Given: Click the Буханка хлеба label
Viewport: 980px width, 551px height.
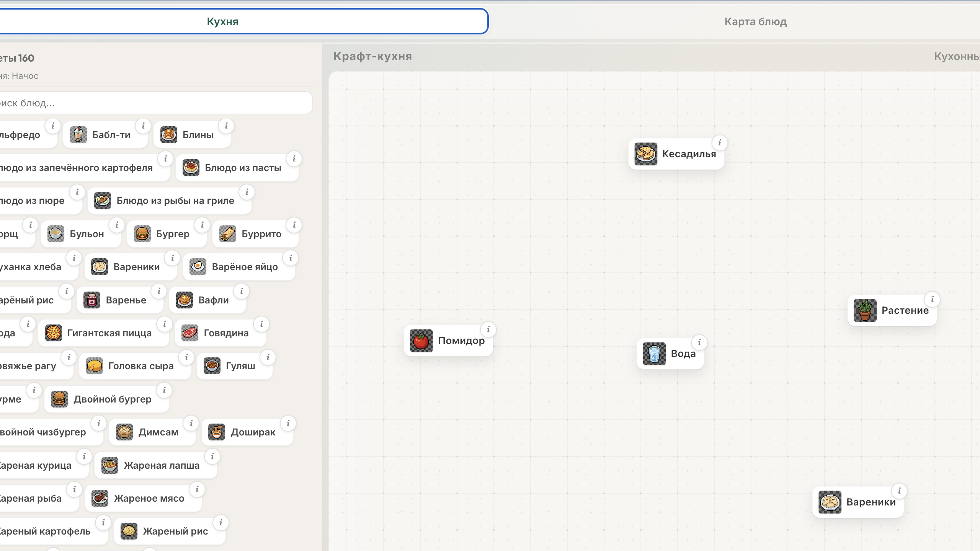Looking at the screenshot, I should click(x=31, y=267).
